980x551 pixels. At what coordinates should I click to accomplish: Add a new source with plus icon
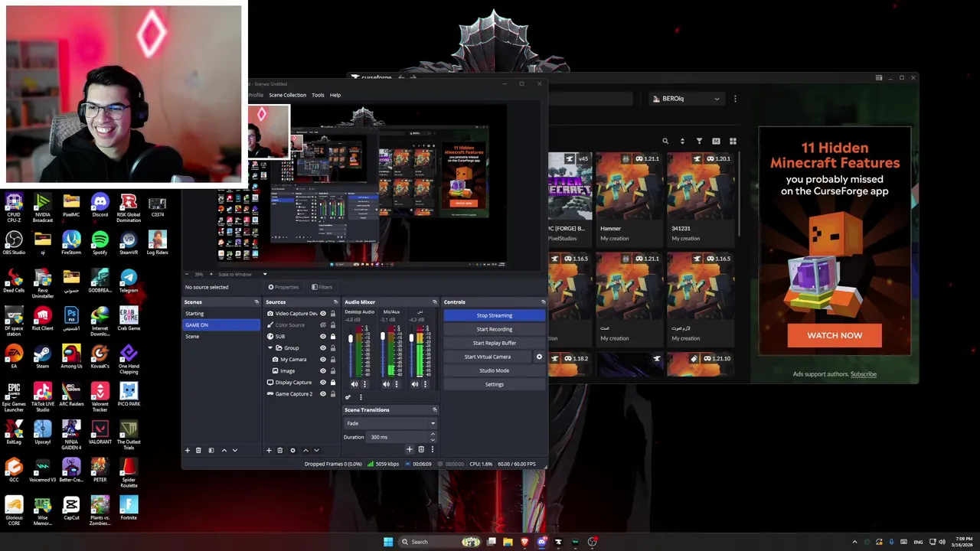click(269, 450)
